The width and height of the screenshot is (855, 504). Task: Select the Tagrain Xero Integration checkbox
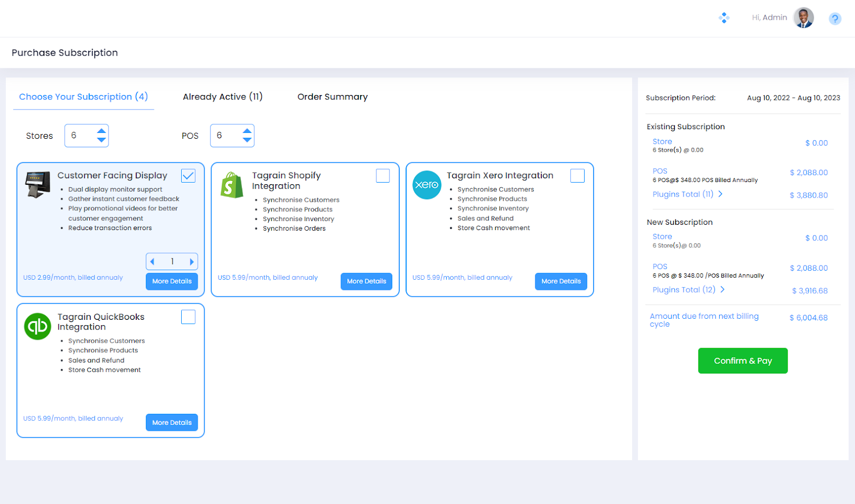click(x=577, y=176)
